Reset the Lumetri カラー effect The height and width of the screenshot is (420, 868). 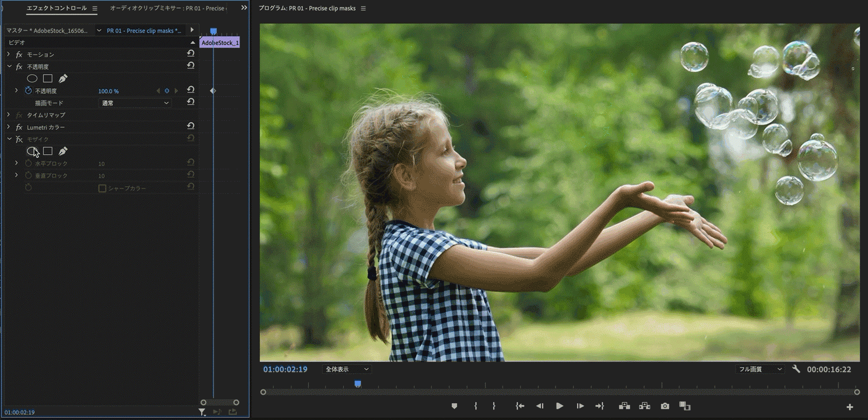coord(191,126)
